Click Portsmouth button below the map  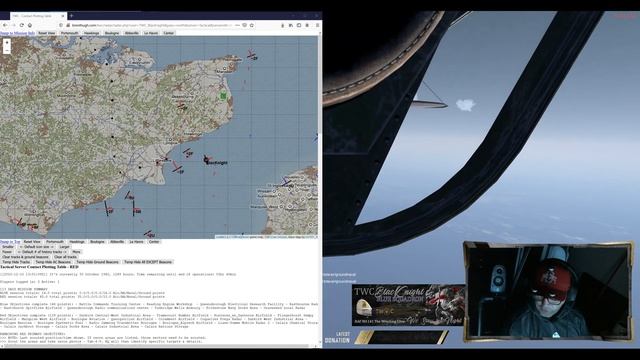pos(55,242)
